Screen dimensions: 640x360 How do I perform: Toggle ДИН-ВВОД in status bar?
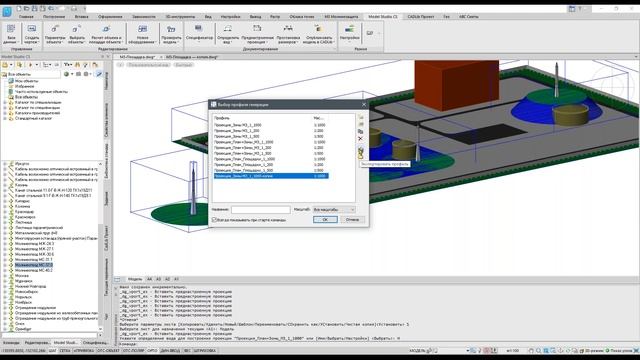(x=170, y=351)
